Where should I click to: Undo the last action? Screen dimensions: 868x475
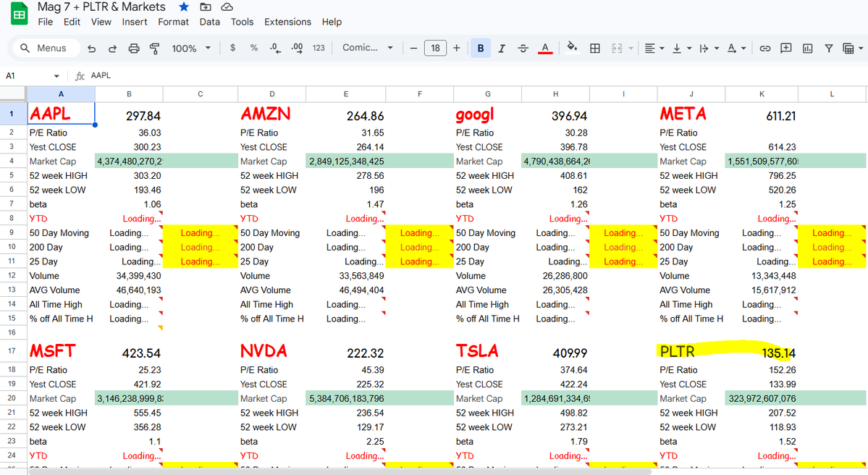coord(92,49)
